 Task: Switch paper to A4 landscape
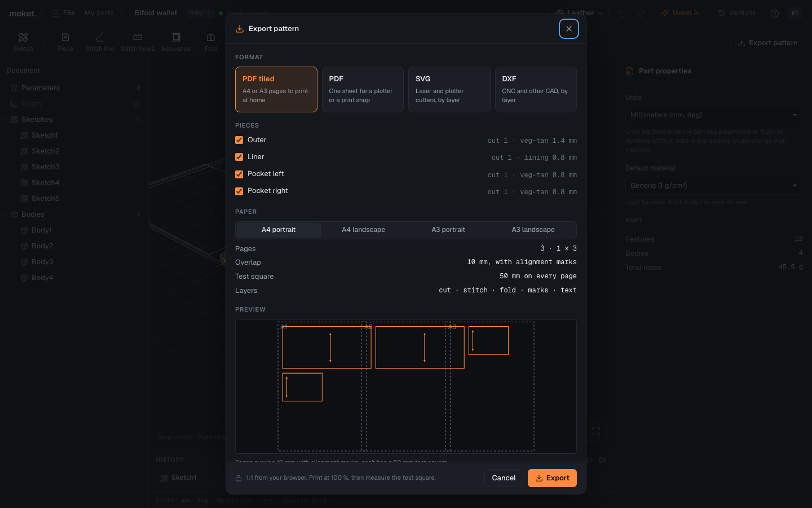[364, 230]
